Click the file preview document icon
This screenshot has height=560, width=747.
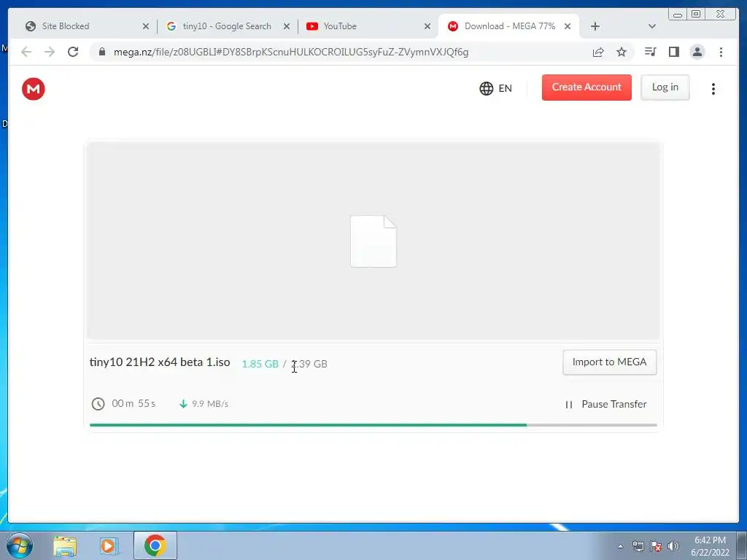click(373, 241)
